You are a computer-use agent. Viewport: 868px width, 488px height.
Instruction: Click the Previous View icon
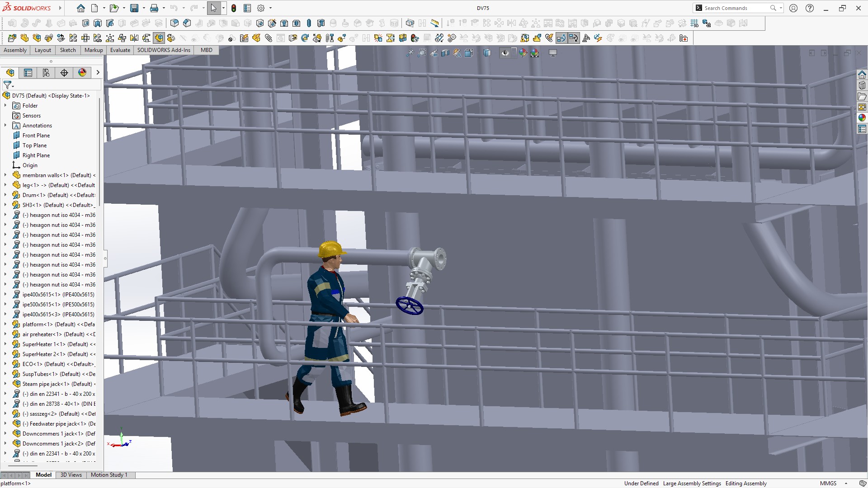(434, 53)
